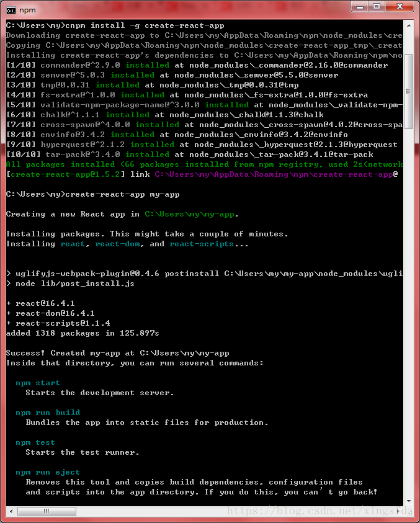Screen dimensions: 420x523
Task: Click "Installing create-react-app's dependencies" line
Action: [x=204, y=55]
